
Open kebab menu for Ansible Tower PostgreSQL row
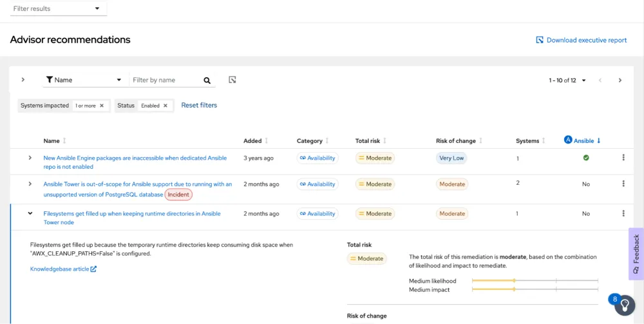tap(623, 184)
